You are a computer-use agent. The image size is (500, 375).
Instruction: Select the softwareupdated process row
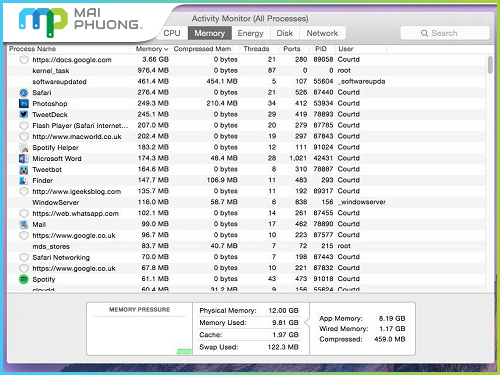(x=247, y=82)
